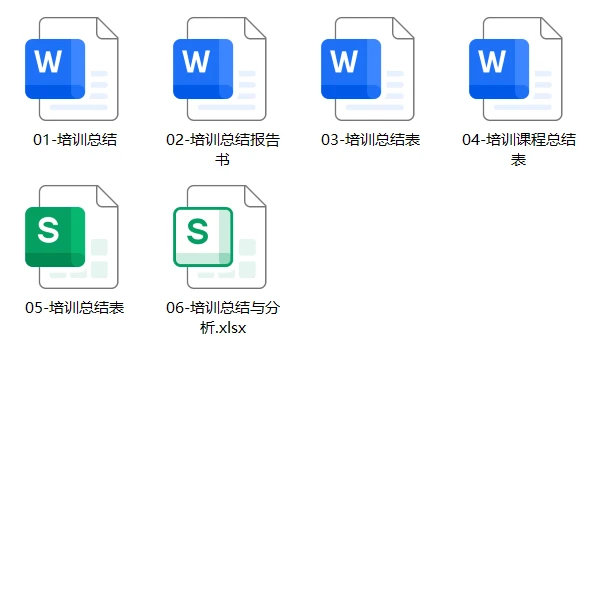Screen dimensions: 600x600
Task: Choose the 04-培训课程总结表 Word document icon
Action: (x=516, y=69)
